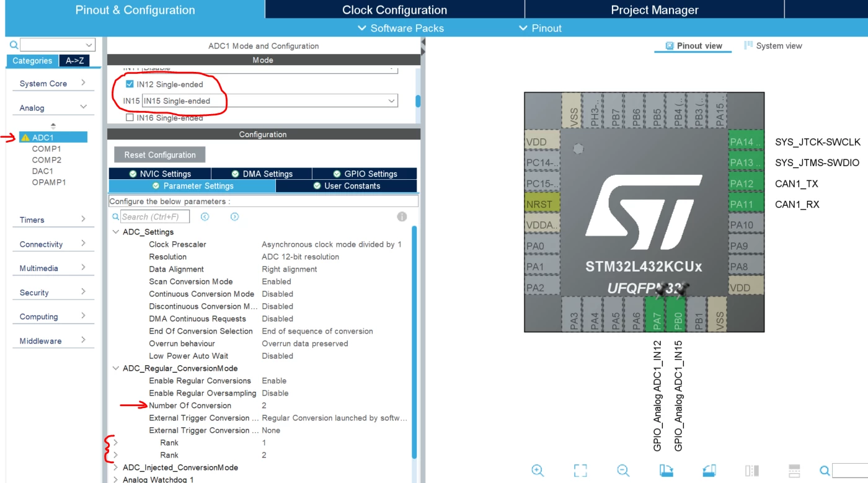Switch to the A->Z list tab
The width and height of the screenshot is (868, 483).
click(74, 61)
